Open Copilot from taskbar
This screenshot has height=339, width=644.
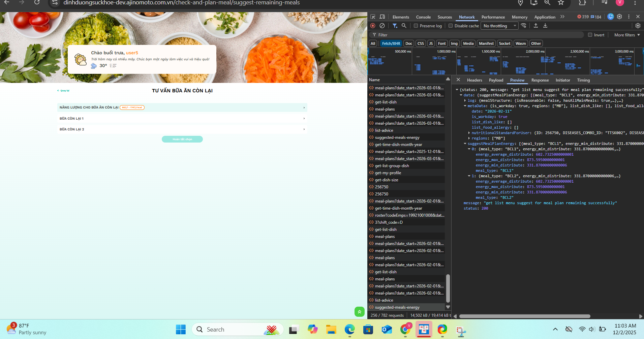312,329
